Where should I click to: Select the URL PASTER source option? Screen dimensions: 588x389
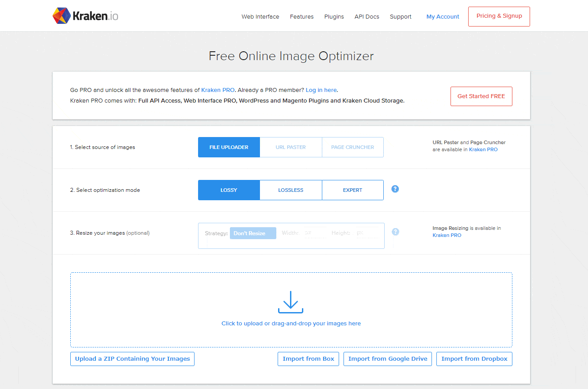[290, 147]
